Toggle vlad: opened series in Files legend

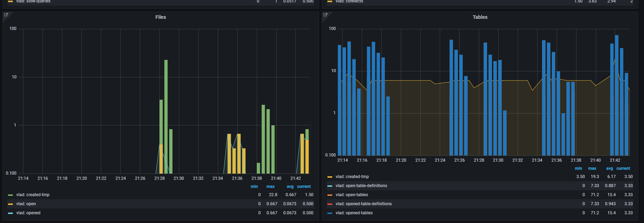click(x=28, y=213)
